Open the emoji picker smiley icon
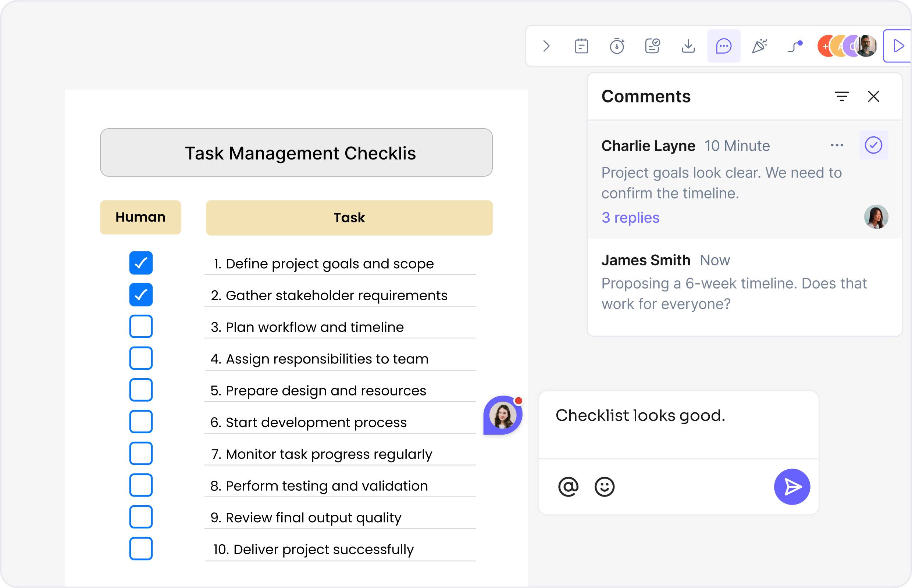 click(604, 487)
